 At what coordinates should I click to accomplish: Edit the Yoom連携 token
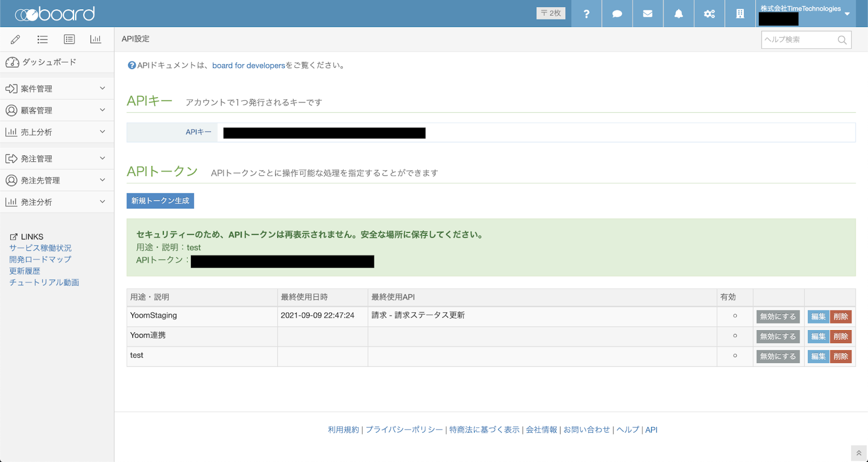pos(818,337)
